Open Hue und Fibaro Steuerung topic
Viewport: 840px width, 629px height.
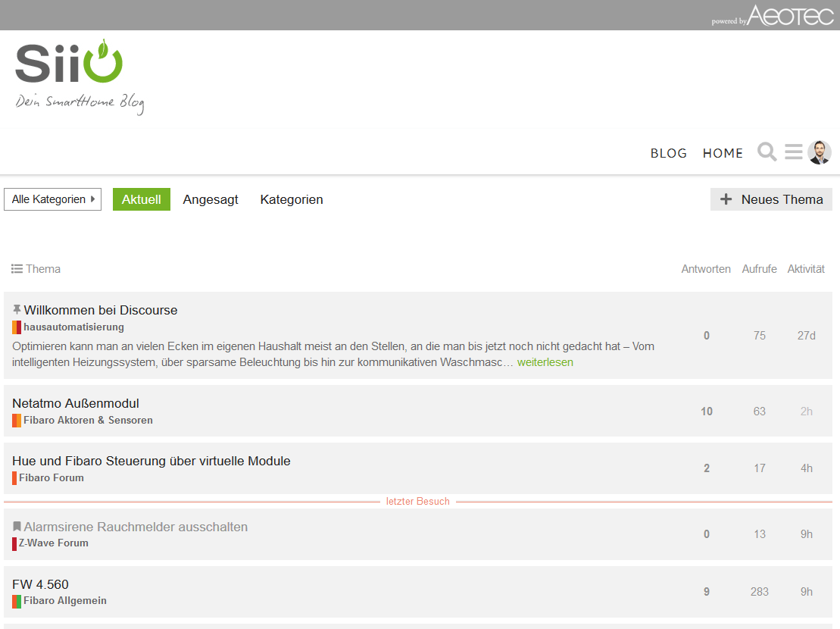click(x=151, y=461)
